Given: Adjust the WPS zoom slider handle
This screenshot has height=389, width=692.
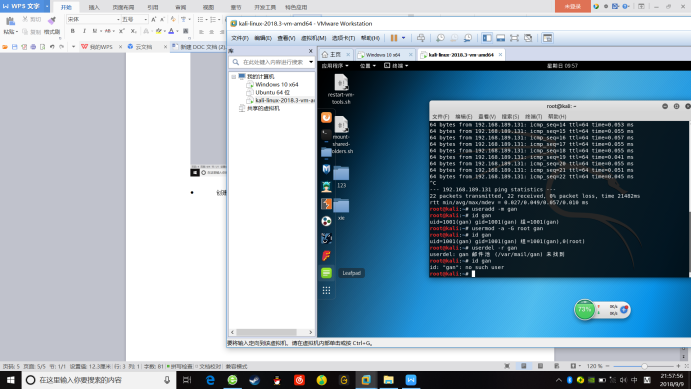Looking at the screenshot, I should tap(644, 366).
